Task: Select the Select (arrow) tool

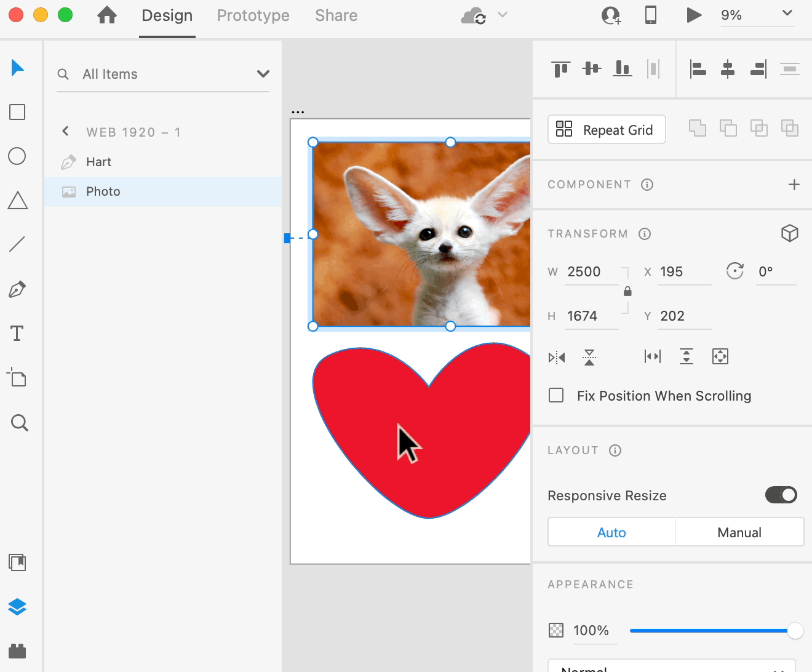Action: 17,68
